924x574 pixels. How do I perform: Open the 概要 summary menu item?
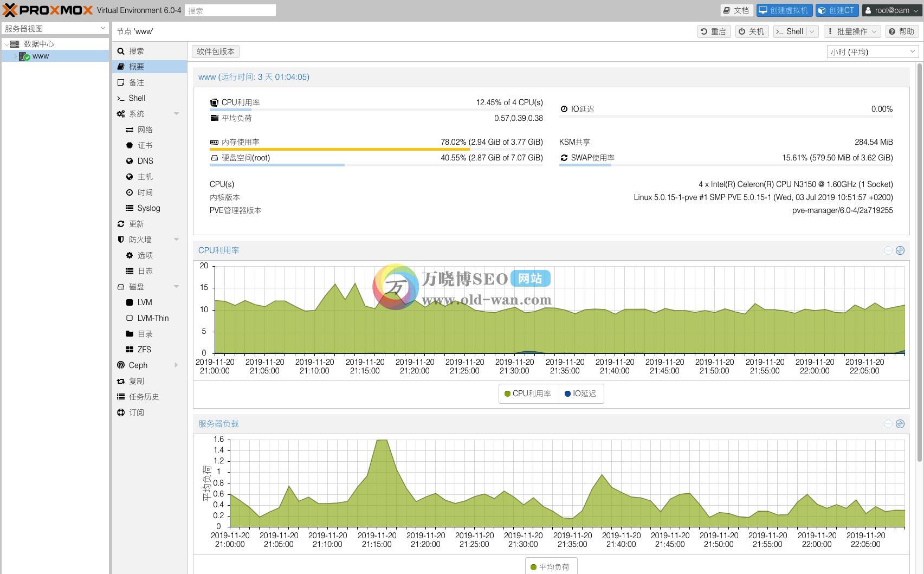[150, 67]
